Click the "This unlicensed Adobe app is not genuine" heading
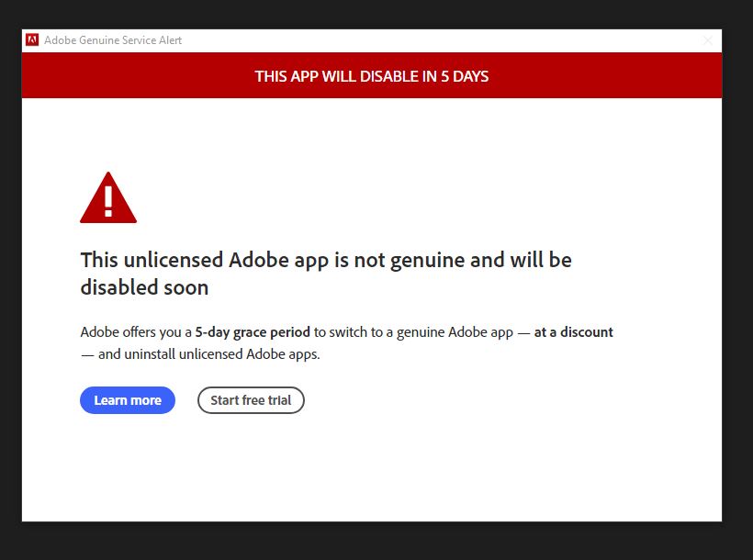The height and width of the screenshot is (560, 753). pyautogui.click(x=326, y=274)
